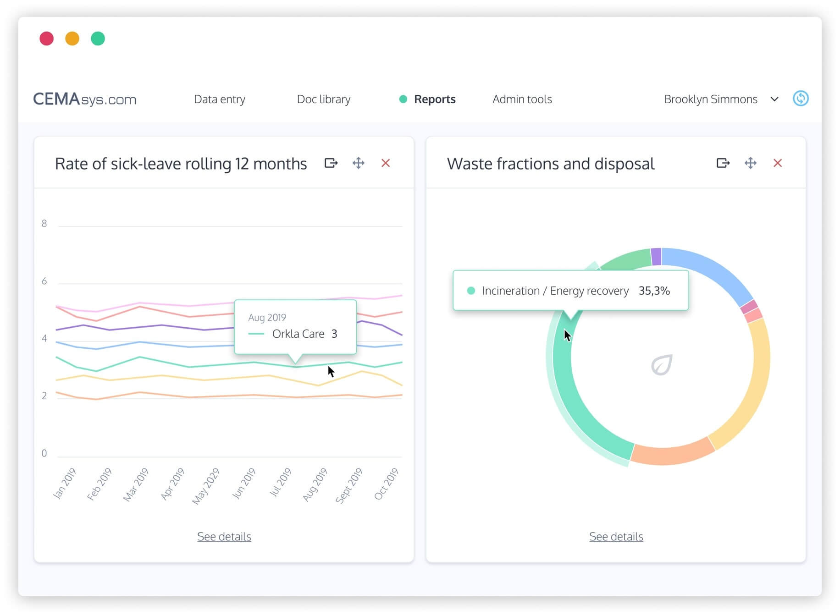The height and width of the screenshot is (616, 840).
Task: Go to Doc library
Action: [324, 99]
